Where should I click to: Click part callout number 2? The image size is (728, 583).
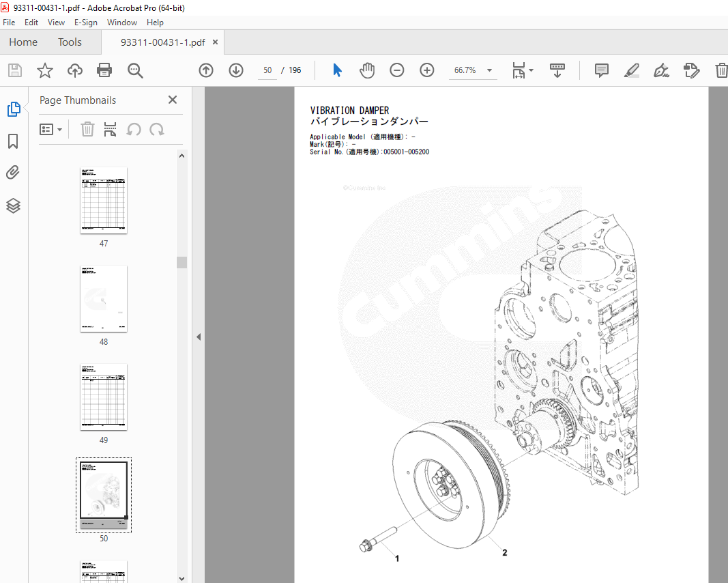505,552
